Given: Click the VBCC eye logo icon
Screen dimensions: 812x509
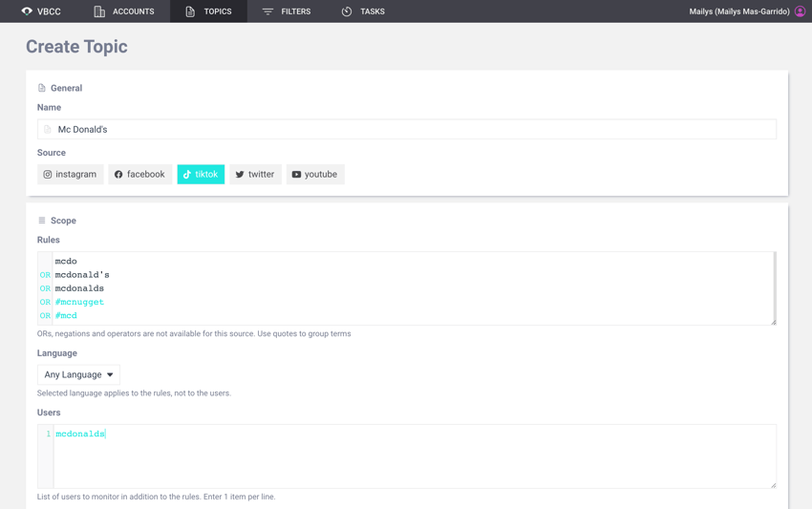Looking at the screenshot, I should tap(27, 11).
